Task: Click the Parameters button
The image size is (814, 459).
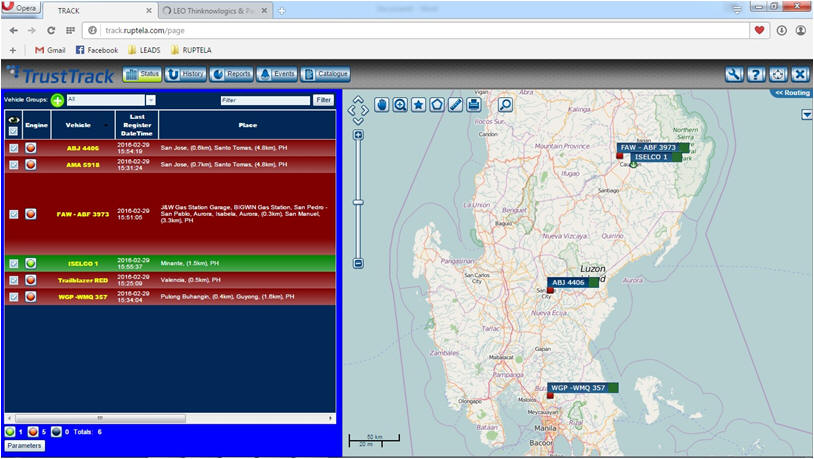Action: tap(24, 446)
